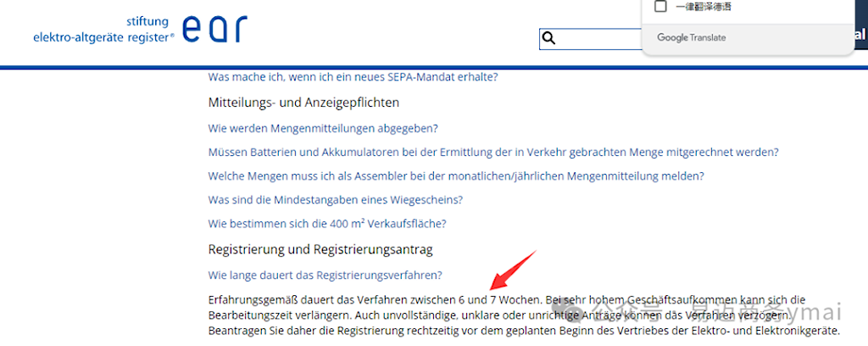The height and width of the screenshot is (346, 868).
Task: Click the blue 'ear' logo
Action: 217,28
